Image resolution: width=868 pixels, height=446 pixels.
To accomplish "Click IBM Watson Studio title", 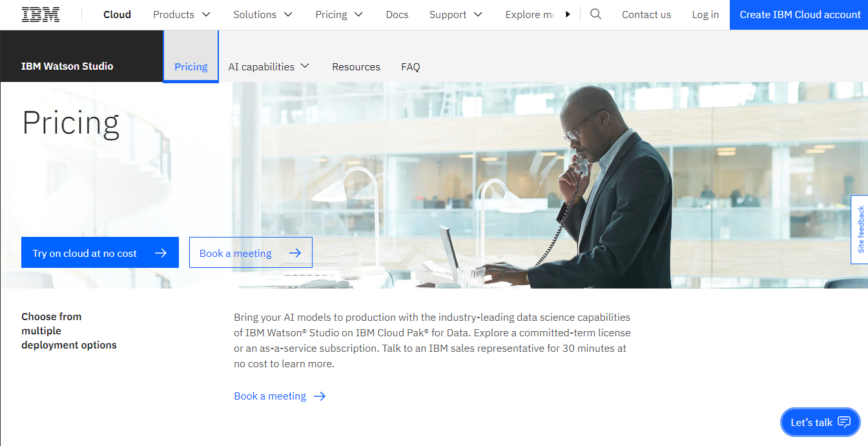I will point(67,66).
